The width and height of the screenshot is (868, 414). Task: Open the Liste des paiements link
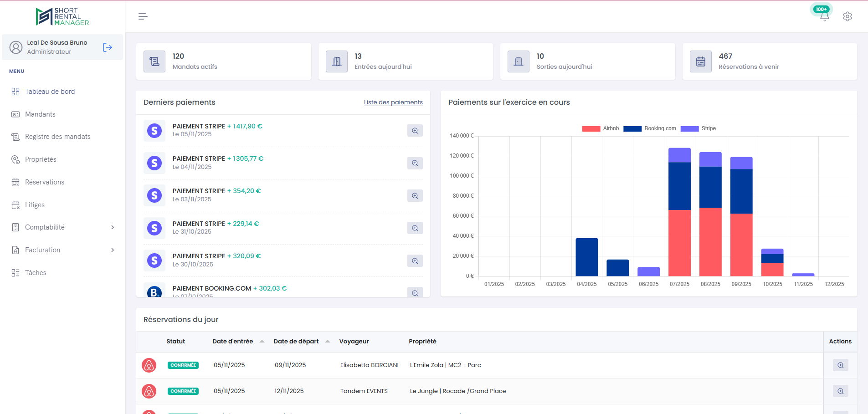(x=393, y=102)
